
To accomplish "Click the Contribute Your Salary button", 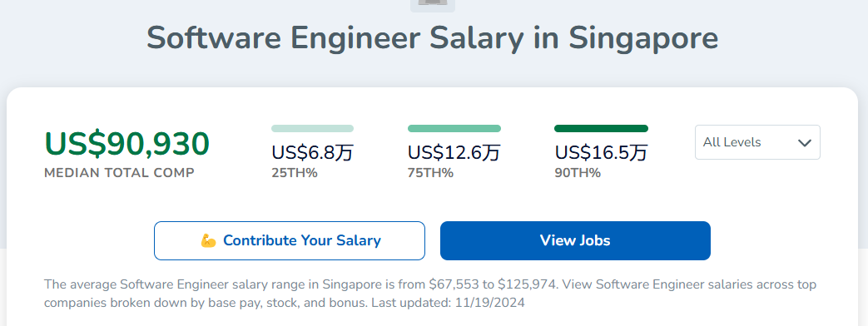I will (290, 241).
